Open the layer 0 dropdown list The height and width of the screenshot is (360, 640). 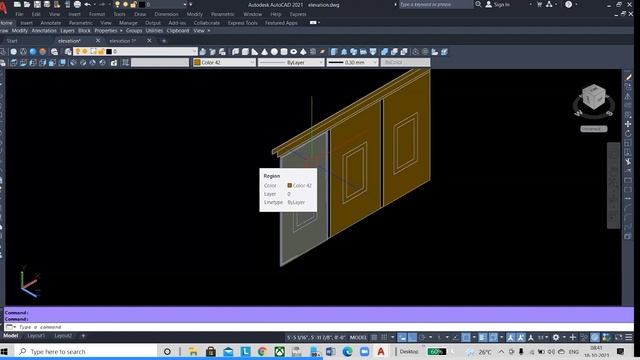136,51
